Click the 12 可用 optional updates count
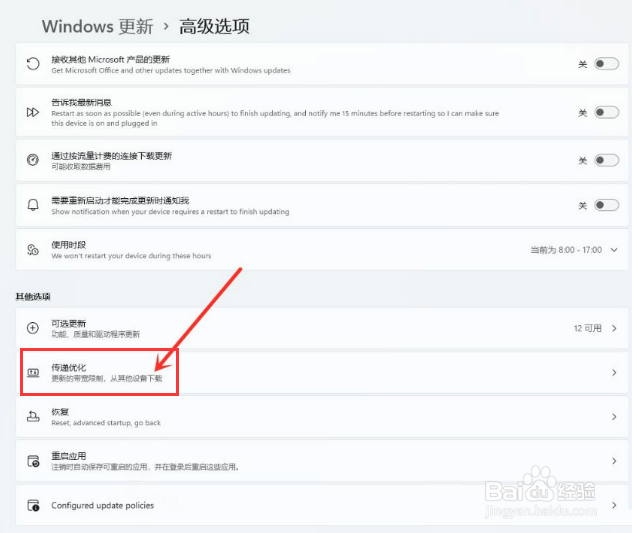The height and width of the screenshot is (533, 632). coord(588,328)
